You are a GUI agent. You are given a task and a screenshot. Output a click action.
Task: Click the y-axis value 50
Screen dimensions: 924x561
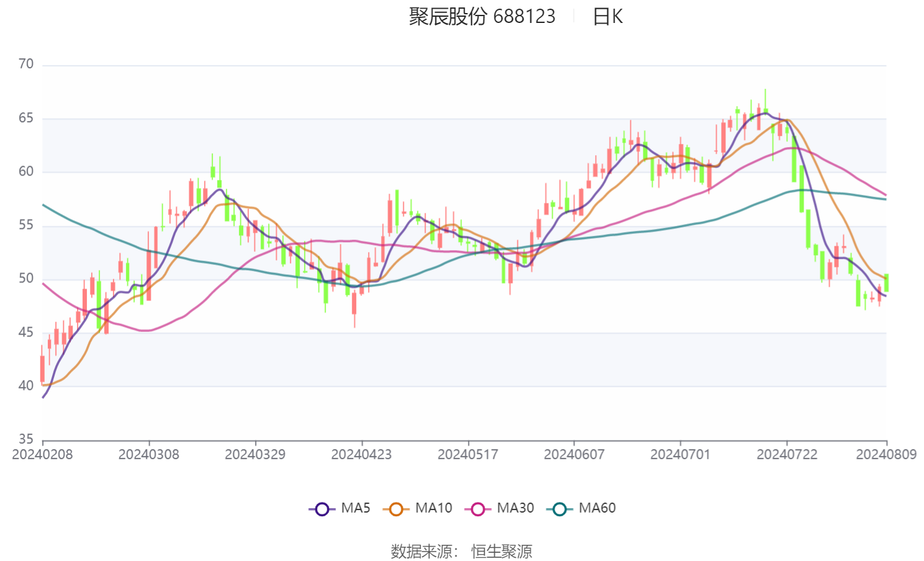tap(26, 278)
